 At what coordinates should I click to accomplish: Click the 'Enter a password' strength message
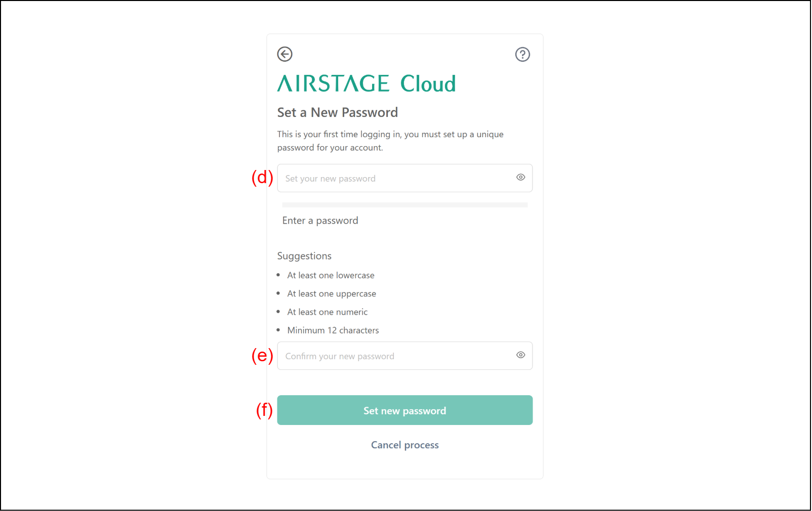pyautogui.click(x=320, y=221)
